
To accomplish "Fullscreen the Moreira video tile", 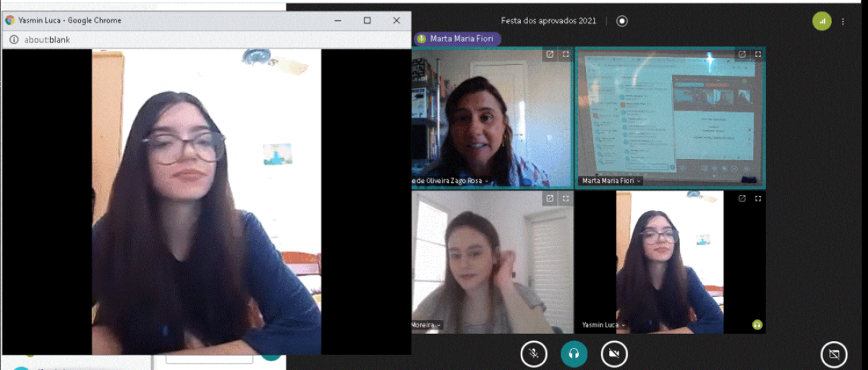I will [566, 198].
